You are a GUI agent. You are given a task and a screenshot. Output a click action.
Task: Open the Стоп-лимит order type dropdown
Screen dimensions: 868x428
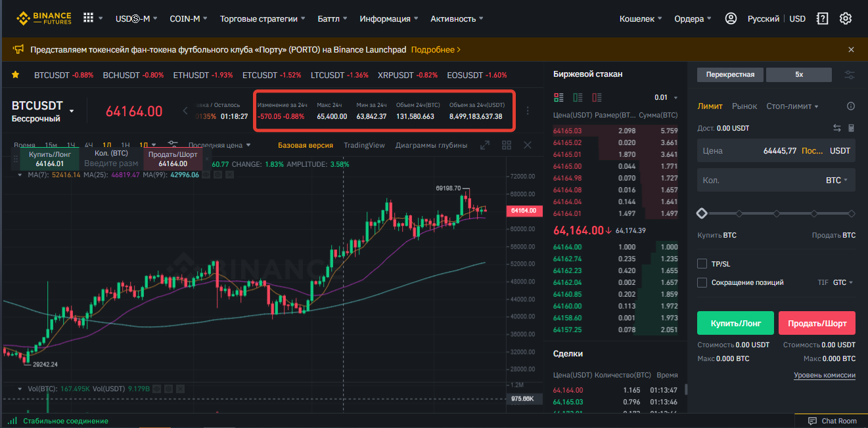click(792, 106)
